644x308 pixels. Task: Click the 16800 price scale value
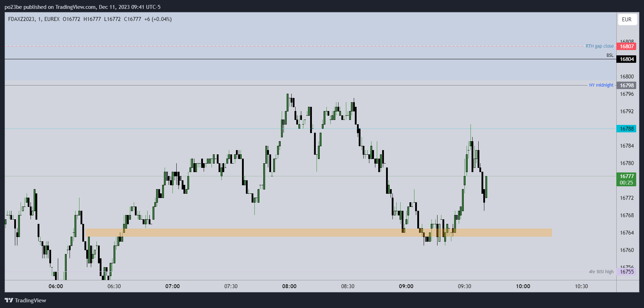[627, 77]
